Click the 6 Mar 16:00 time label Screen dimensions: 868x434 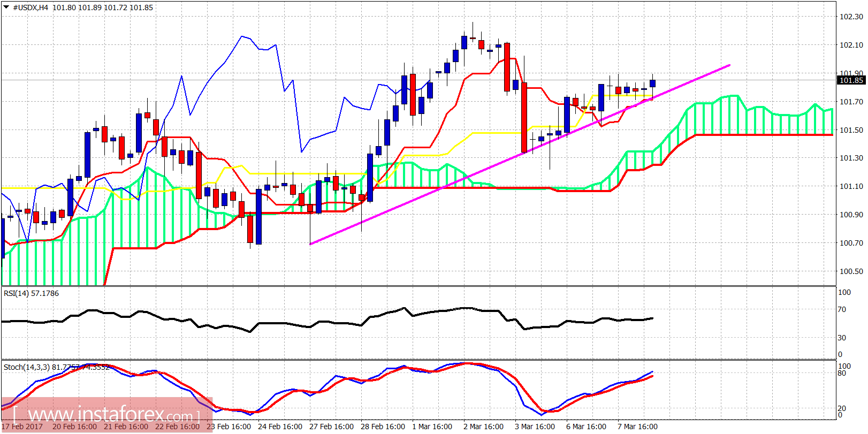(586, 427)
